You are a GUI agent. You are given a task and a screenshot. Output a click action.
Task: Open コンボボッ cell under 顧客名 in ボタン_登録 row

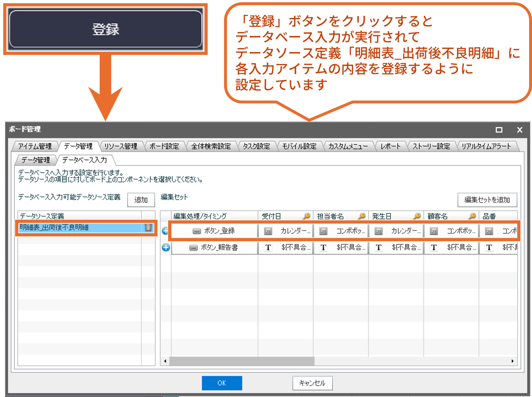point(452,231)
